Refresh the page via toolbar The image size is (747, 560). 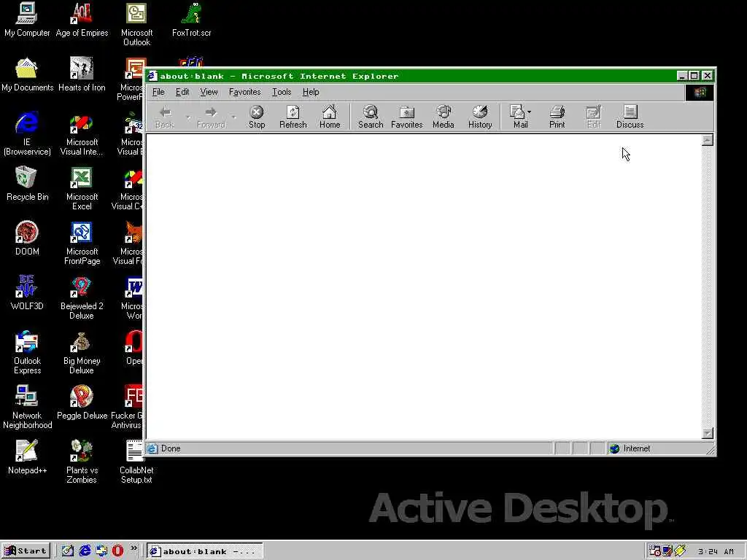[x=293, y=117]
